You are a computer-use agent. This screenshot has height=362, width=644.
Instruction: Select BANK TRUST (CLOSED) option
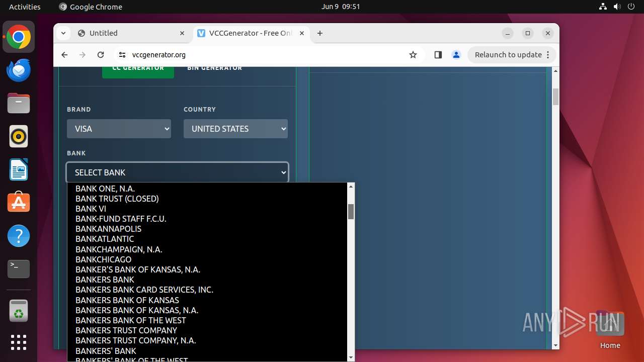[x=207, y=199]
